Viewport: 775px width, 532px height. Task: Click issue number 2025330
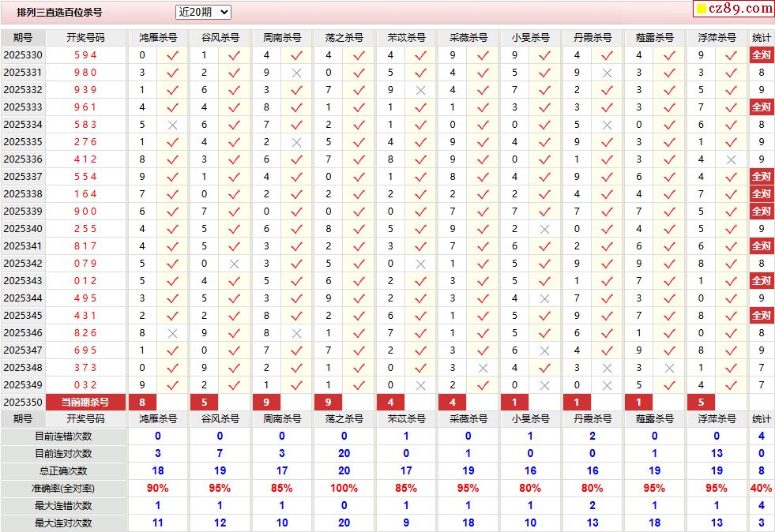click(x=23, y=54)
